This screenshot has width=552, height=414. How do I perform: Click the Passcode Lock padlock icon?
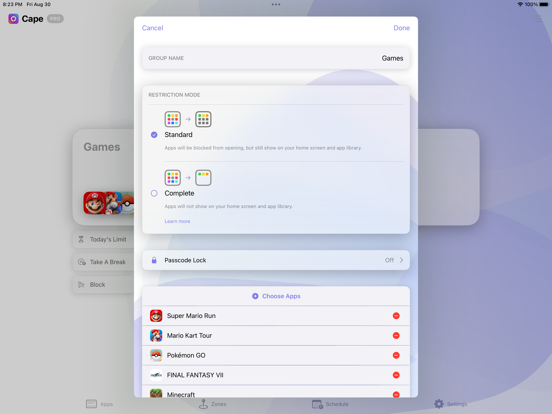pos(154,260)
